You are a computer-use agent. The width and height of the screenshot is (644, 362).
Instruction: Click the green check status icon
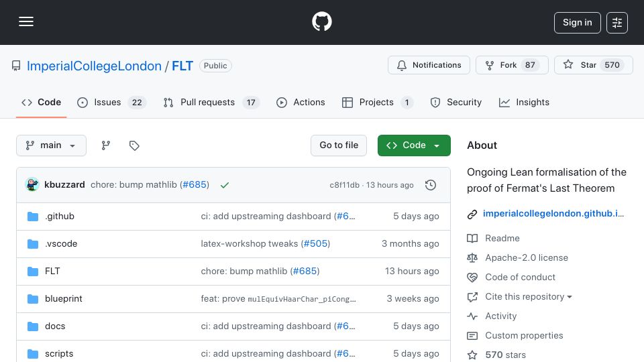coord(224,185)
